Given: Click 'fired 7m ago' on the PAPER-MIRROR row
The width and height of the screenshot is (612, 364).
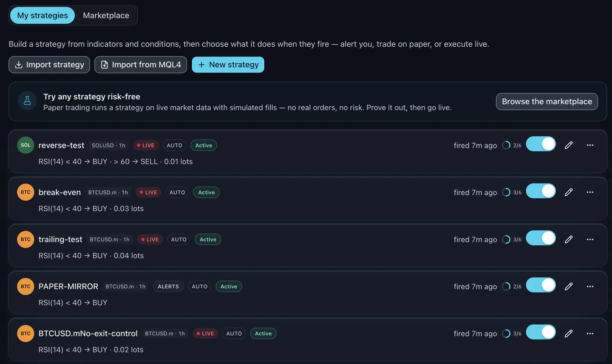Looking at the screenshot, I should [475, 286].
